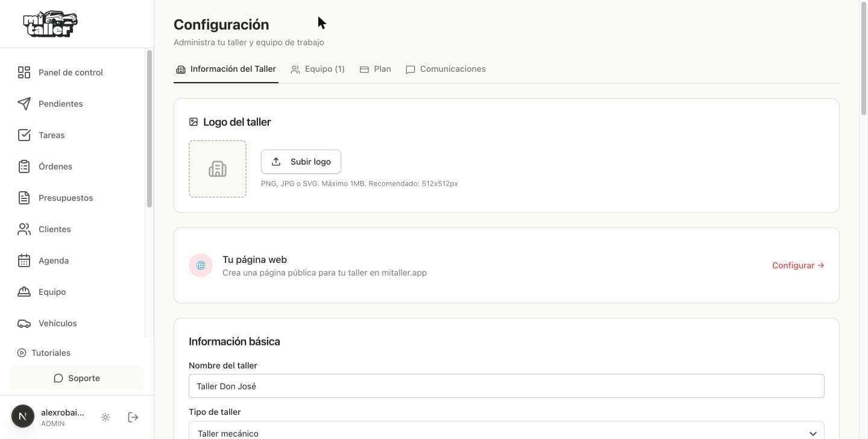Open Pendientes in the sidebar

(x=72, y=104)
